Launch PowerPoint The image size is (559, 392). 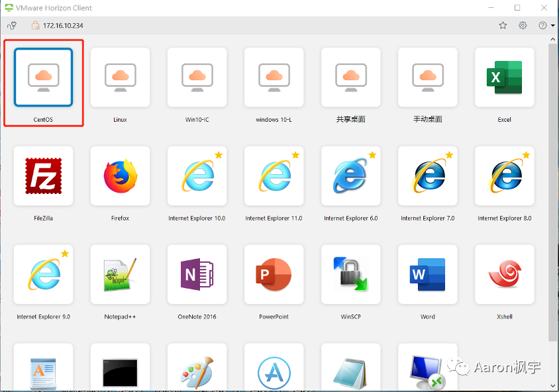pos(274,274)
